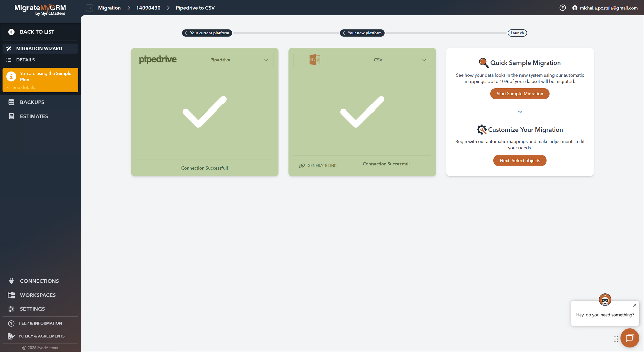Go to 'Your current platform' step

tap(207, 33)
